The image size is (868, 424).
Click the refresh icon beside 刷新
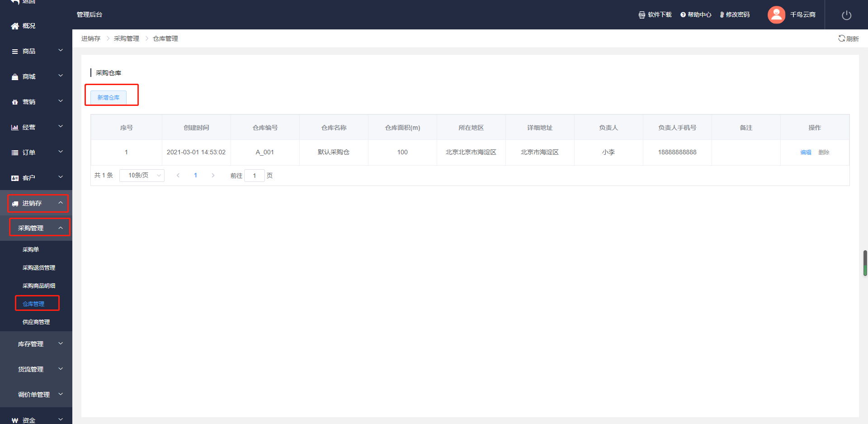pos(841,38)
